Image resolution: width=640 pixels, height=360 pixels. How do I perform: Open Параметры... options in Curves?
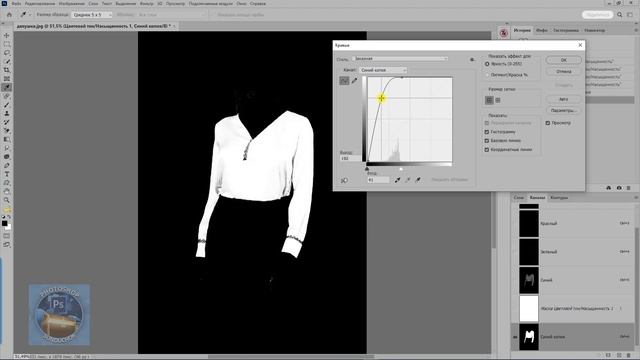[x=563, y=111]
